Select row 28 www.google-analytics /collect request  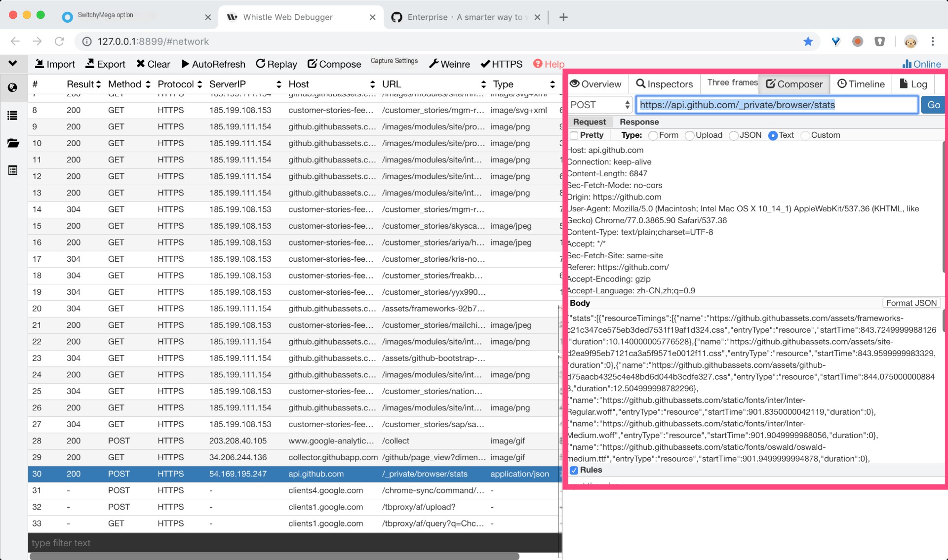(295, 441)
